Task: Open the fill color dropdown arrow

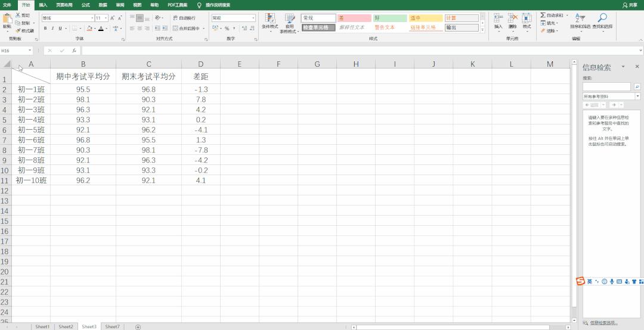Action: point(95,29)
